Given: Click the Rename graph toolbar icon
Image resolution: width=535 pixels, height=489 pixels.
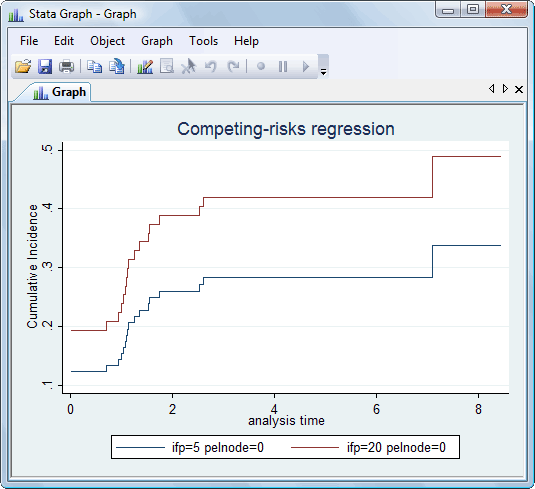Looking at the screenshot, I should point(116,66).
